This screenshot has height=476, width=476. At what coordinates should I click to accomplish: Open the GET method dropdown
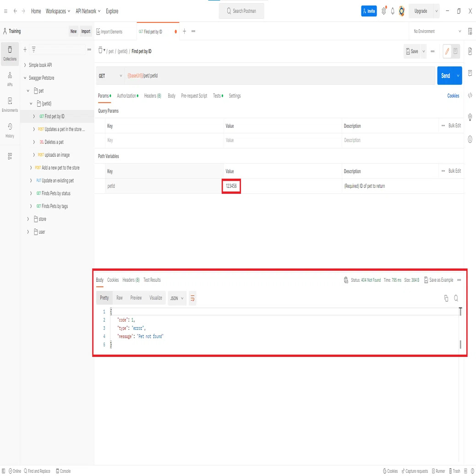(x=110, y=76)
